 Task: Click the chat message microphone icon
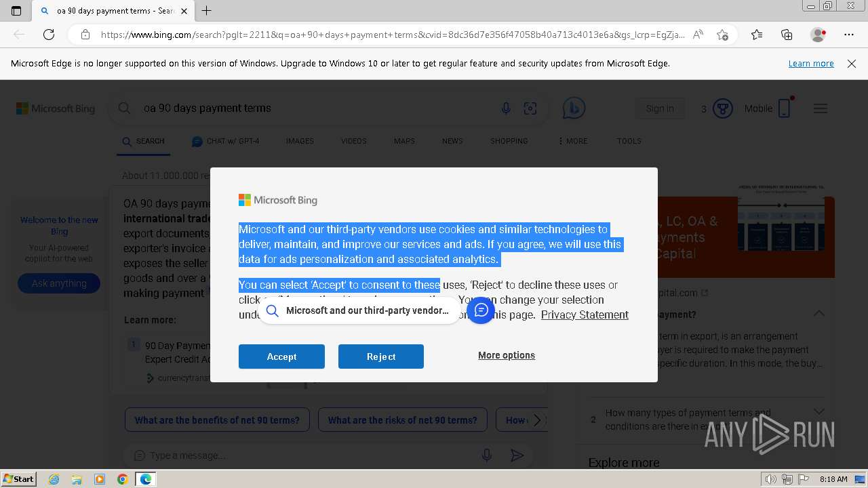tap(486, 455)
